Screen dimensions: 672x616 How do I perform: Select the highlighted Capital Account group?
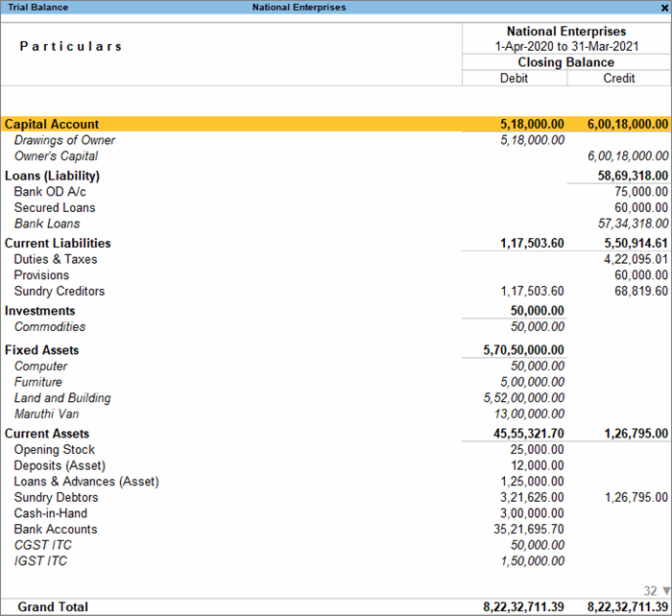(52, 124)
